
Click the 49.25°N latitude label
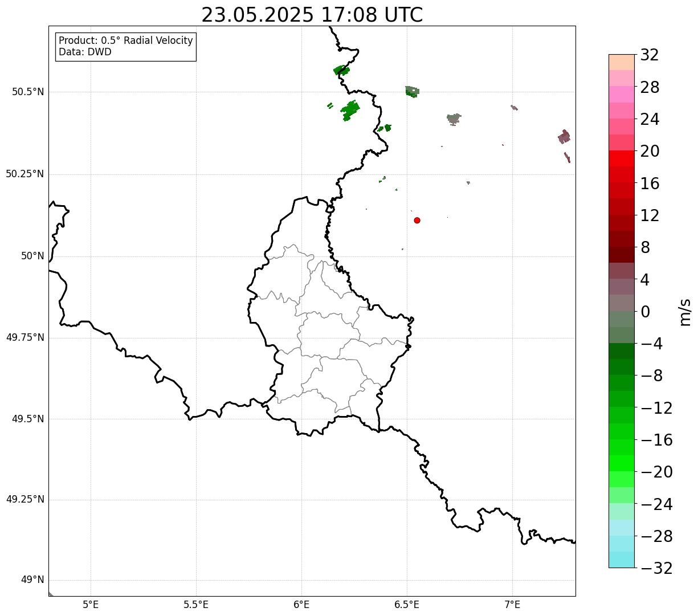pyautogui.click(x=25, y=499)
